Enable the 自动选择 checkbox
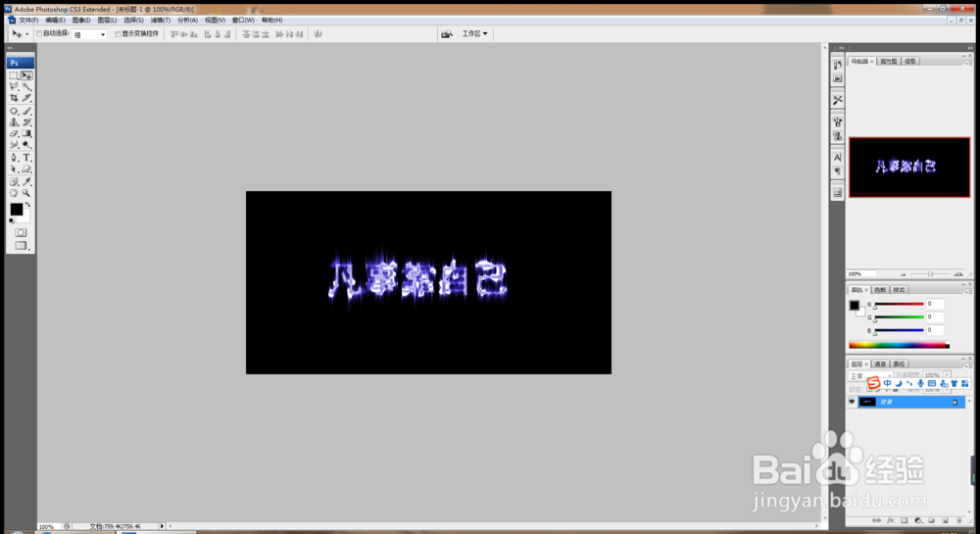This screenshot has width=980, height=534. [39, 33]
